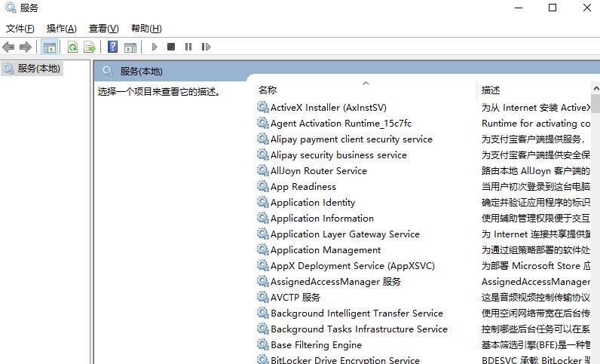Viewport: 600px width, 364px height.
Task: Refresh the services list
Action: coord(72,47)
